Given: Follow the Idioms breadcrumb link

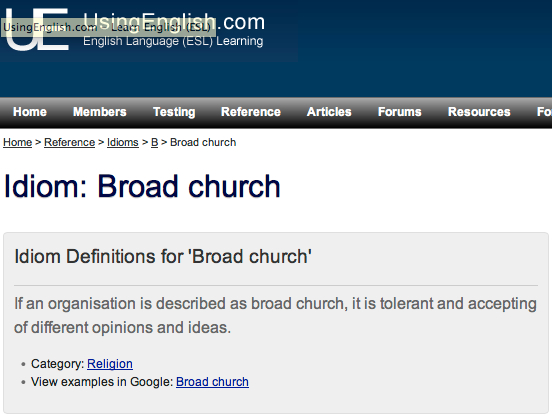Looking at the screenshot, I should (x=123, y=143).
